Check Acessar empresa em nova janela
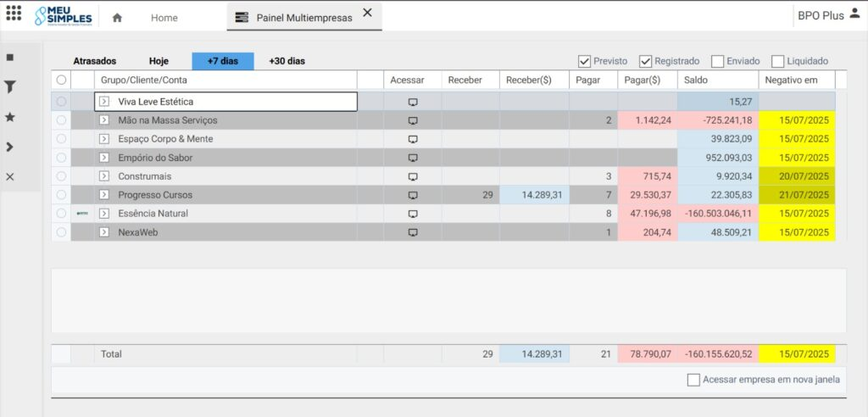The width and height of the screenshot is (868, 417). point(693,380)
